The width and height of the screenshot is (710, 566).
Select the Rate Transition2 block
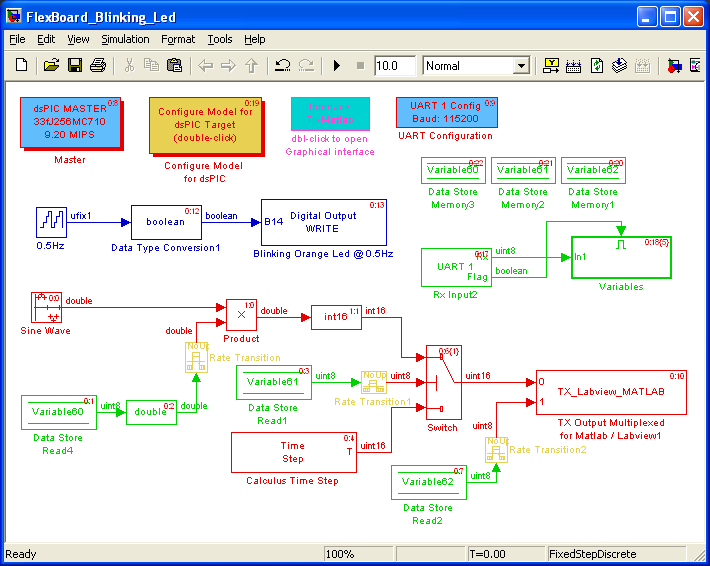(496, 450)
